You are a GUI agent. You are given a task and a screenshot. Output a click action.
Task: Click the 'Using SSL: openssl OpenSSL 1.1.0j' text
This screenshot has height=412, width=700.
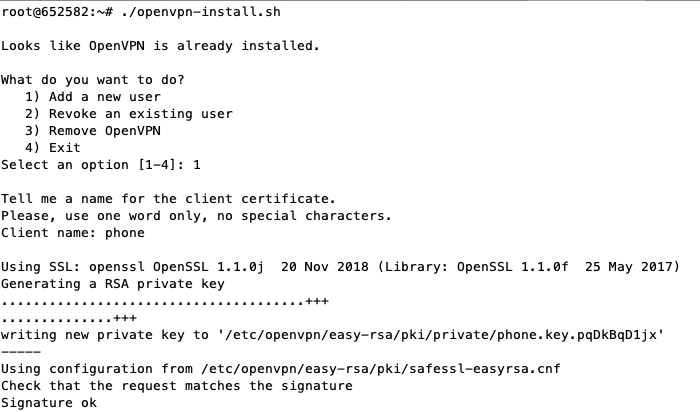click(132, 266)
